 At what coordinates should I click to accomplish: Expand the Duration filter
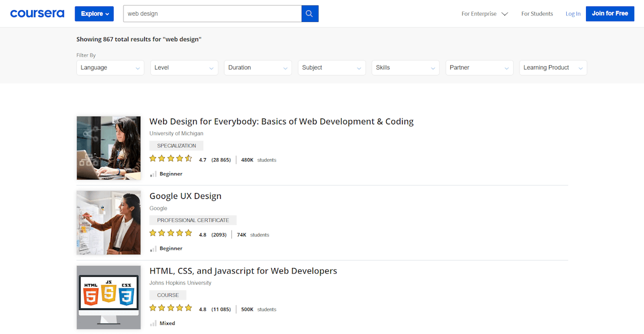(258, 68)
